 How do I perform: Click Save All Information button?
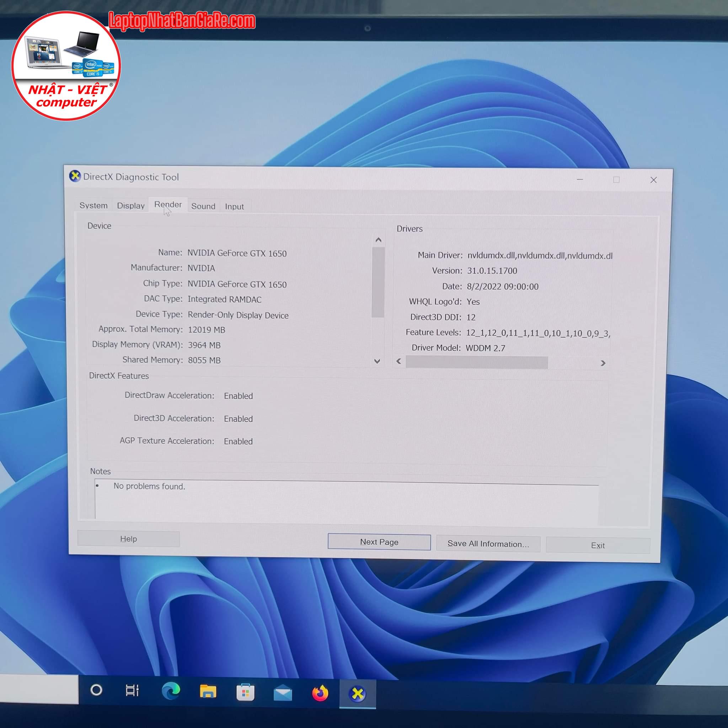coord(488,544)
